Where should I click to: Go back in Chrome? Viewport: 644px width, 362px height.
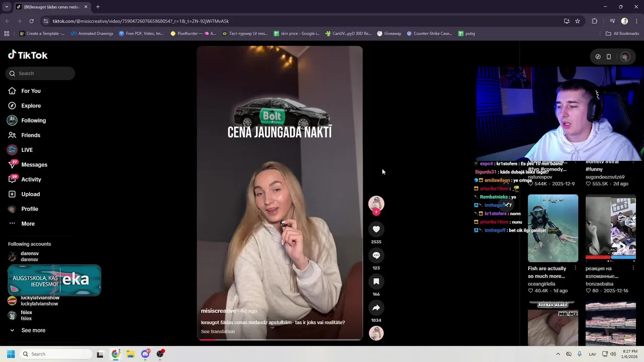click(7, 21)
